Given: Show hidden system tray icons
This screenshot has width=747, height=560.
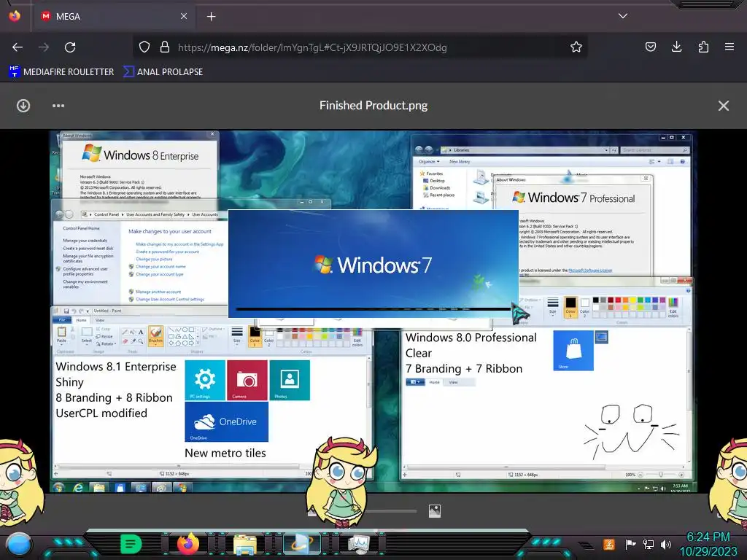Looking at the screenshot, I should coord(587,545).
